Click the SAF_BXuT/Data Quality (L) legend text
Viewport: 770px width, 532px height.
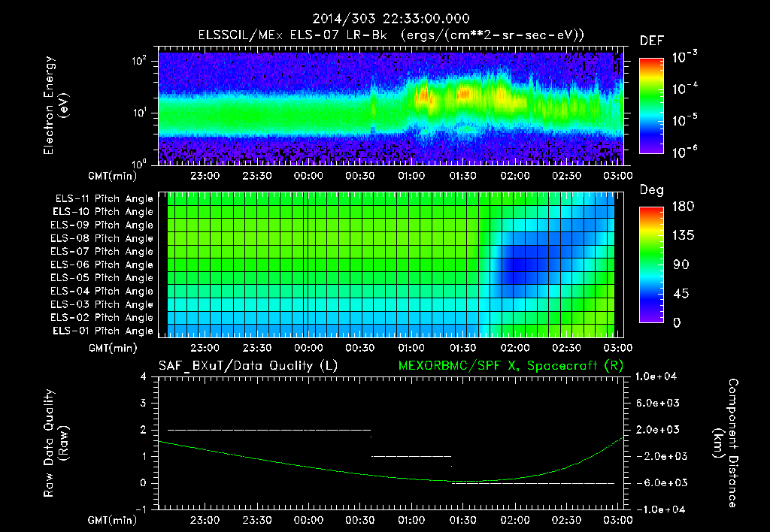click(x=248, y=366)
